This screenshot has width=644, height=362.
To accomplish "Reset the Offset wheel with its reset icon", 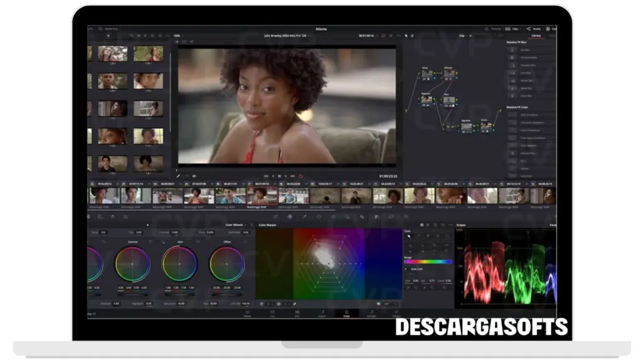I will tap(245, 242).
